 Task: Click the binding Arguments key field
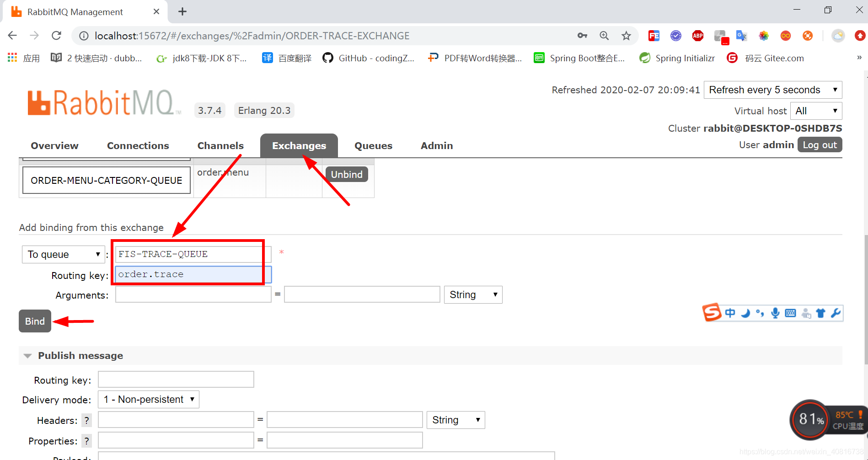click(x=193, y=295)
